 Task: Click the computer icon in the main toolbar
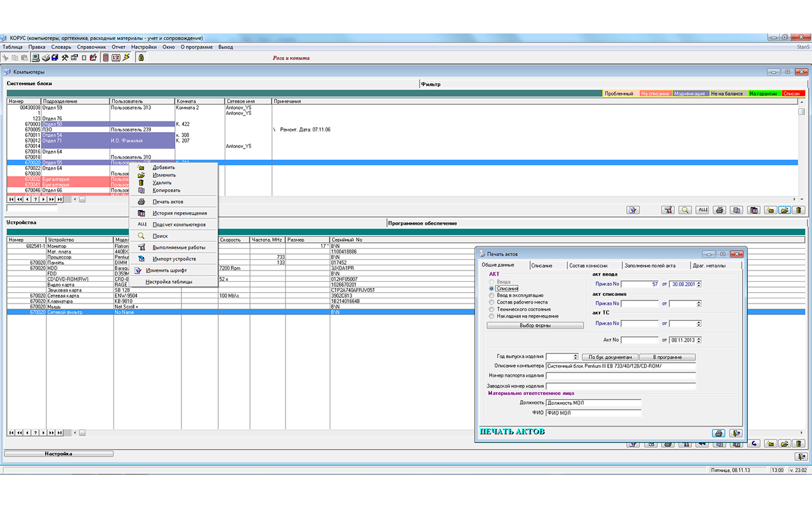coord(36,57)
